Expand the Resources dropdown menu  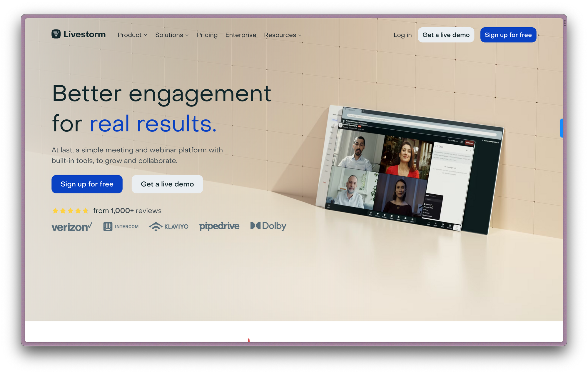click(283, 35)
